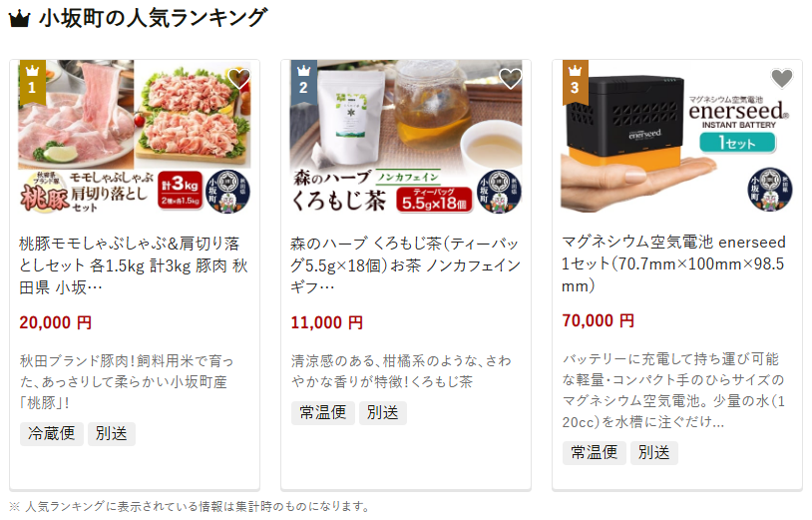Click the crown icon beside ranking heading
This screenshot has width=812, height=520.
coord(20,19)
